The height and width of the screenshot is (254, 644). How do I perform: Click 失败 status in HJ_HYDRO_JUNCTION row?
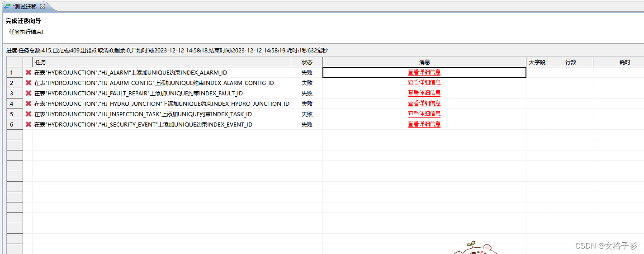307,103
